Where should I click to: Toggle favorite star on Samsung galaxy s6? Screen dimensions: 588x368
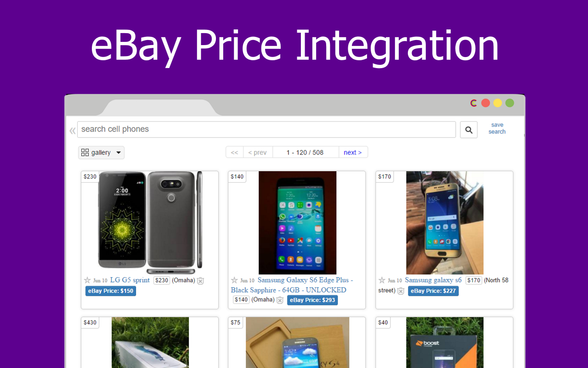point(382,280)
